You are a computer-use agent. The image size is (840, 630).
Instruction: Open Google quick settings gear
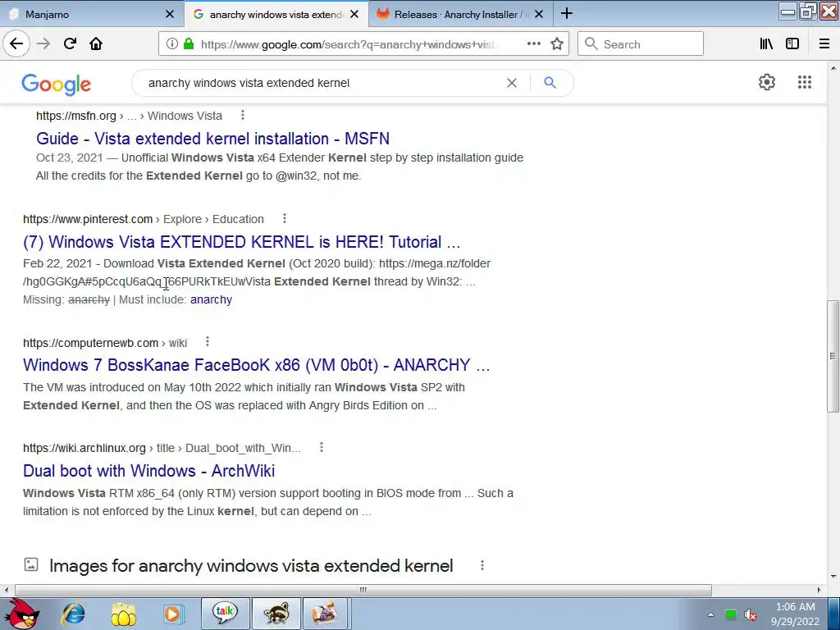[767, 82]
